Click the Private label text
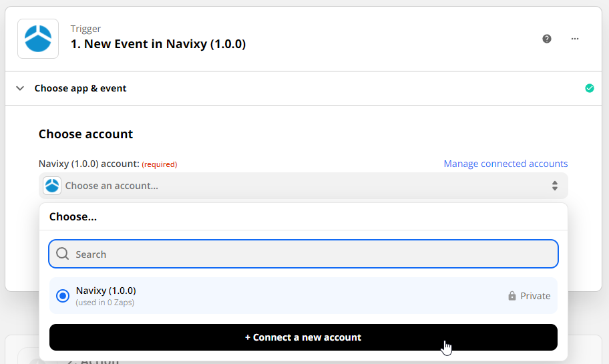The width and height of the screenshot is (609, 364). click(535, 296)
